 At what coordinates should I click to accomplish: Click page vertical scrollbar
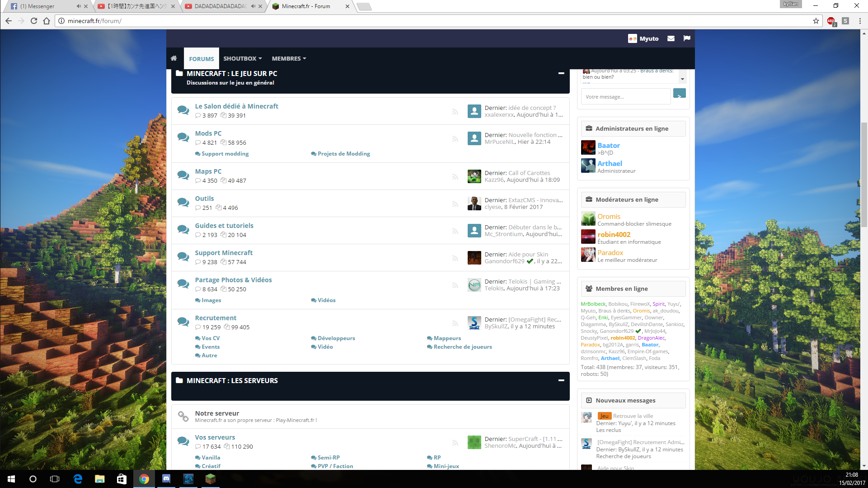[864, 174]
